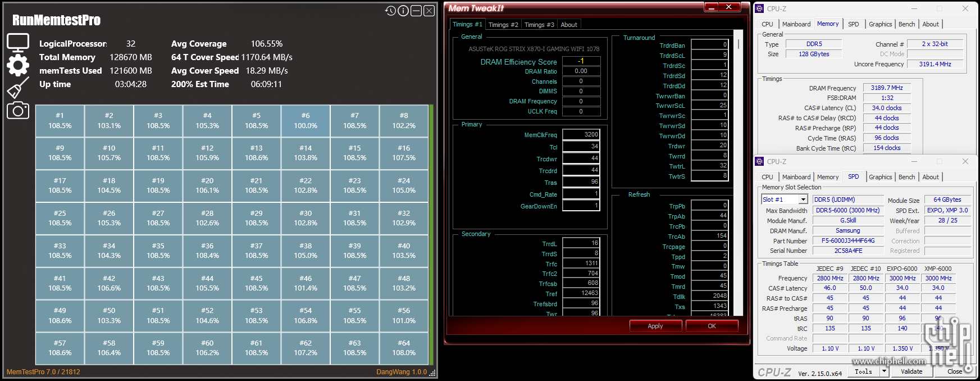
Task: Open the Slot #1 dropdown in CPU-Z SPD
Action: pyautogui.click(x=803, y=199)
